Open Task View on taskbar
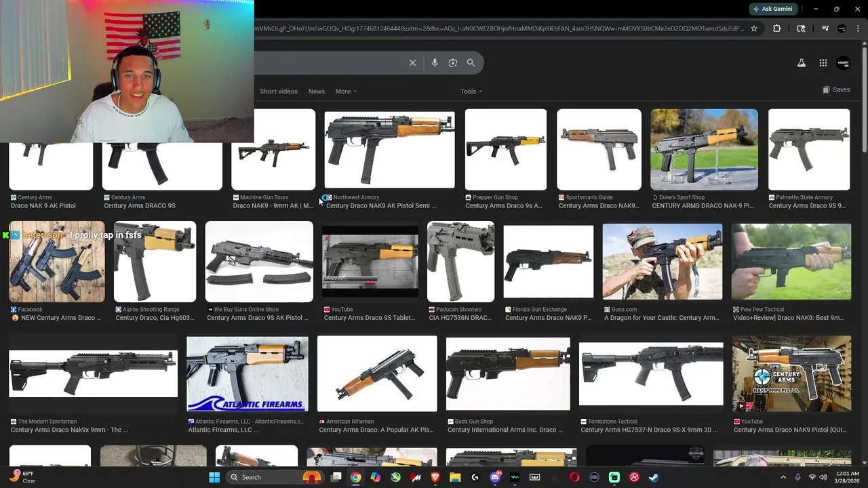868x488 pixels. click(x=336, y=477)
